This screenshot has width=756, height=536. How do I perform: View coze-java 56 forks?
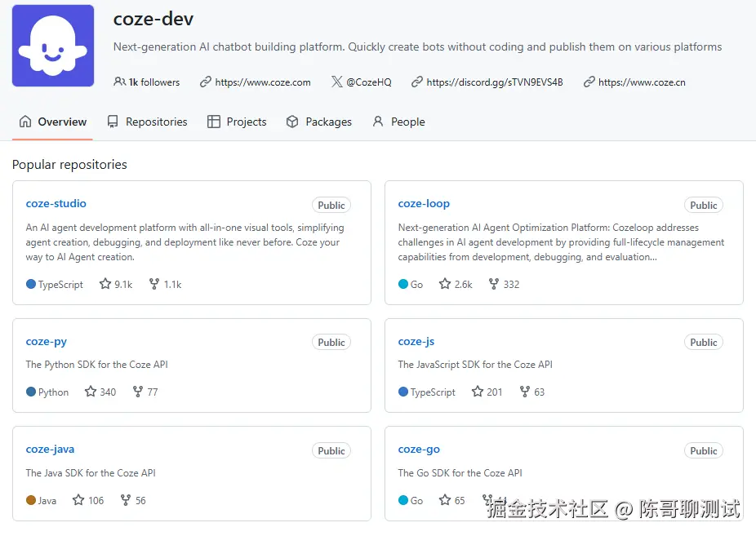(133, 500)
